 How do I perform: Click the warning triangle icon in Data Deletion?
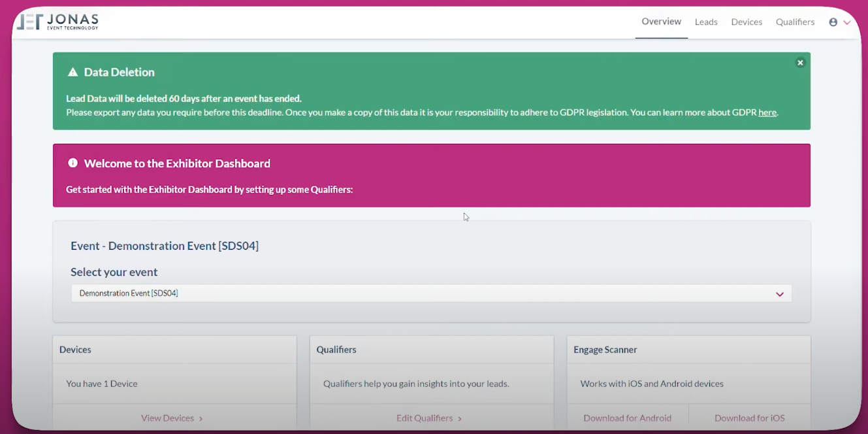[x=72, y=73]
